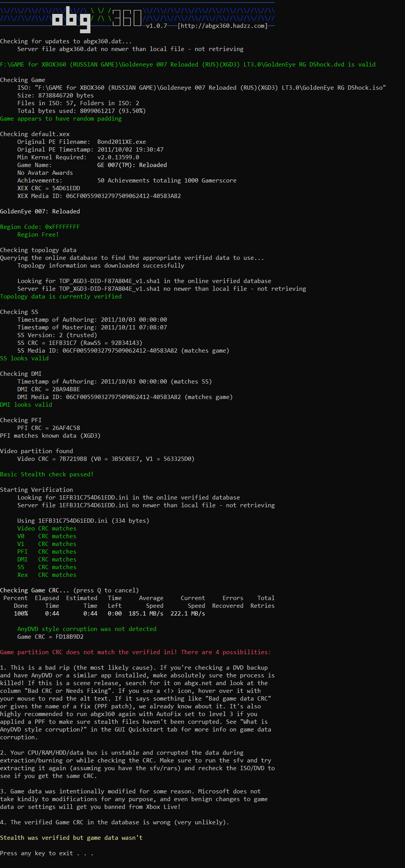
Task: Select Original PE Timestamp "2011/10/02 19:30:47"
Action: coord(130,150)
